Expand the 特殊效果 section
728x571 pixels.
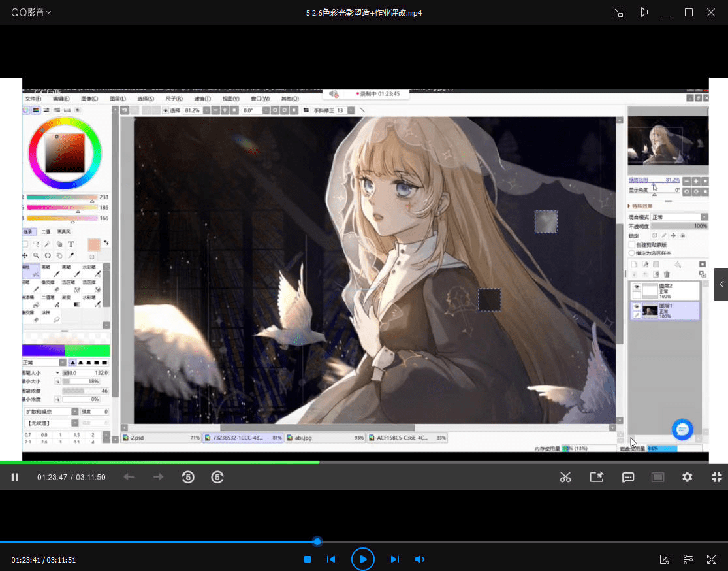click(x=641, y=206)
